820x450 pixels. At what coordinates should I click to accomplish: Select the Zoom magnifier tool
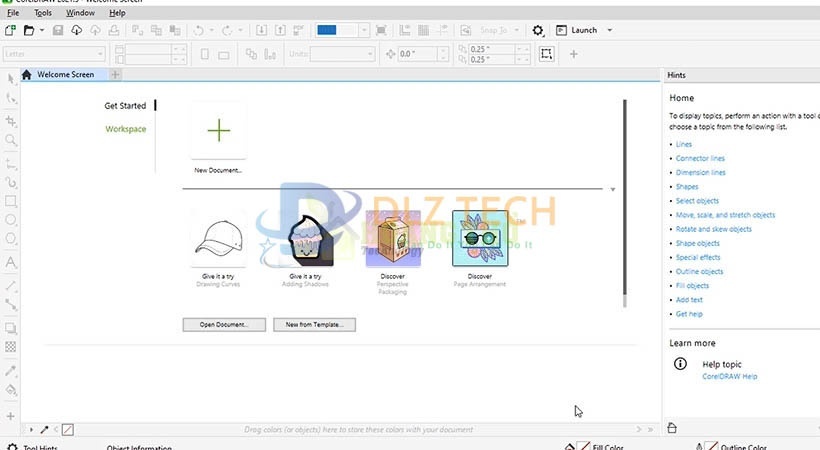[11, 141]
